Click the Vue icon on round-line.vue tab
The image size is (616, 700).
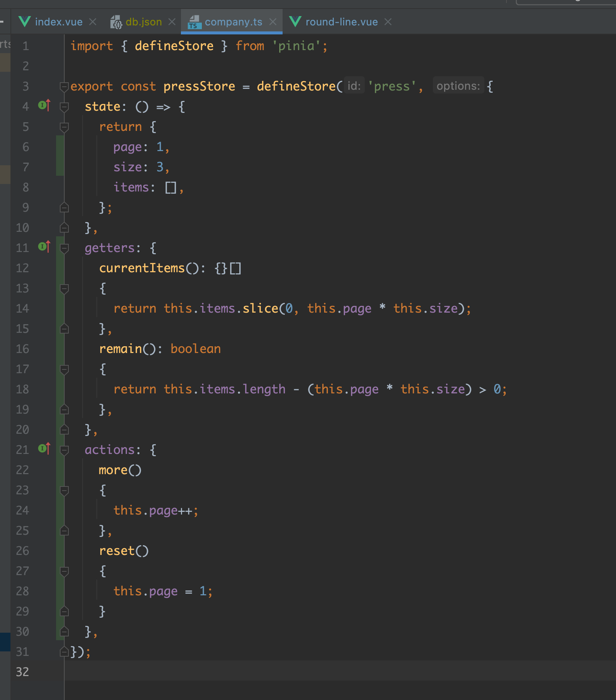295,22
